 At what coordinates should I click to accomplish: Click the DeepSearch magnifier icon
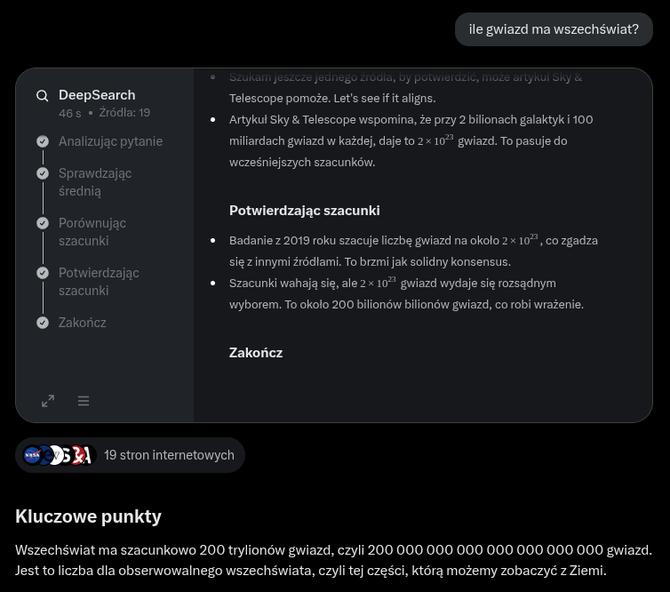pyautogui.click(x=42, y=96)
